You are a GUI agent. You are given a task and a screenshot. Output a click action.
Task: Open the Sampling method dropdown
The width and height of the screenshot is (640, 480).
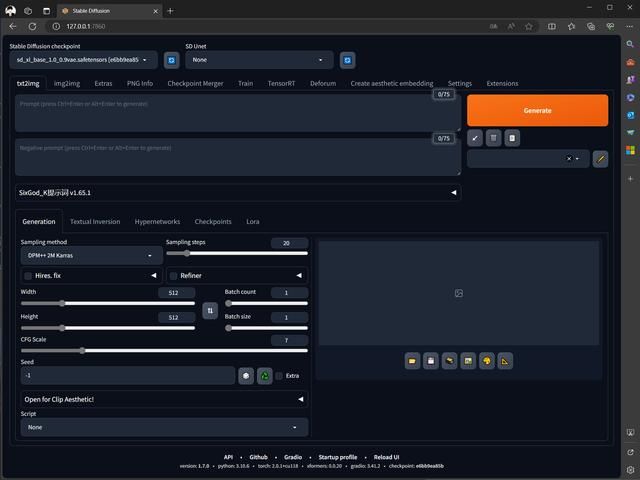pos(90,255)
